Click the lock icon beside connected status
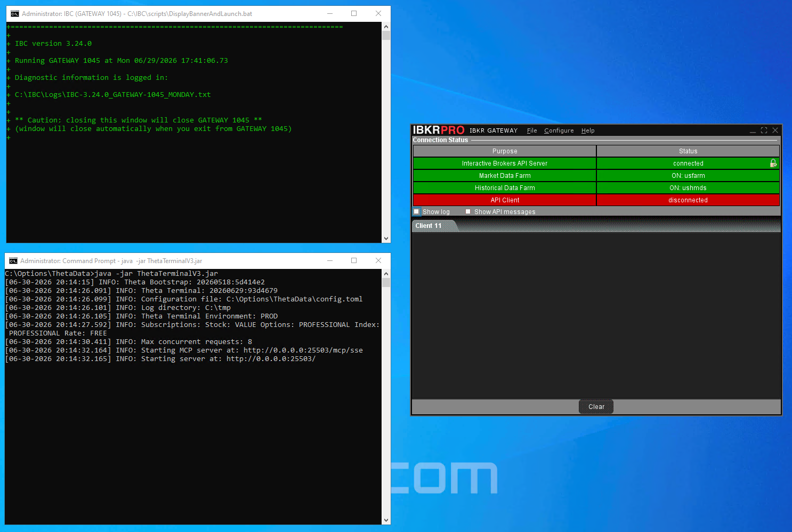The width and height of the screenshot is (792, 532). pos(773,163)
